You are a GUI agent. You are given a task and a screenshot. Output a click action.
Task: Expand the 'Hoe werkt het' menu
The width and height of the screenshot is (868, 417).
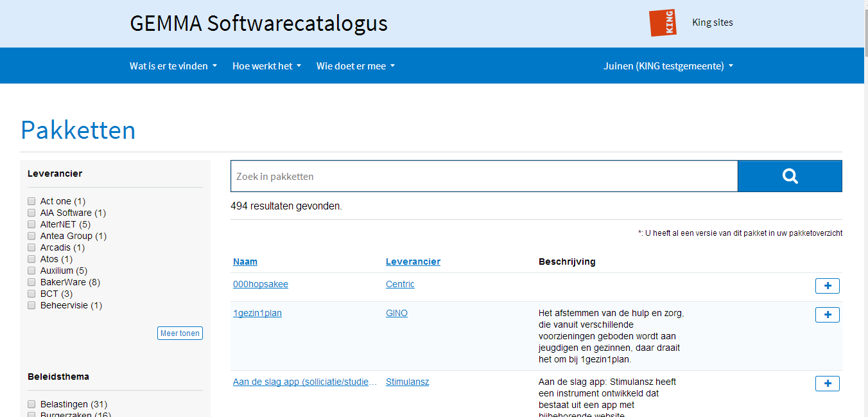[266, 66]
